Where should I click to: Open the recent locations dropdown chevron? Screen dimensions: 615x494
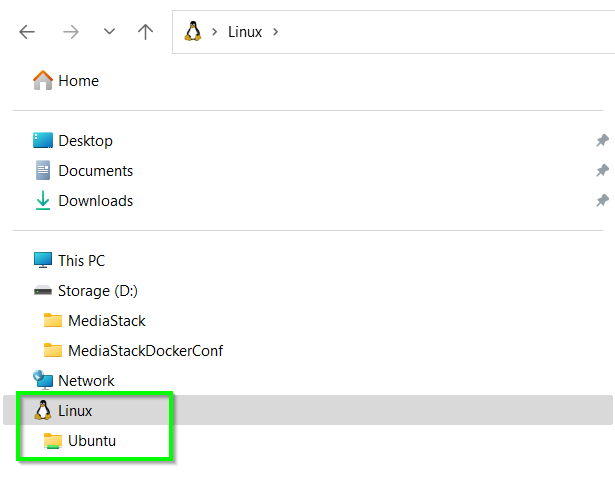tap(109, 32)
